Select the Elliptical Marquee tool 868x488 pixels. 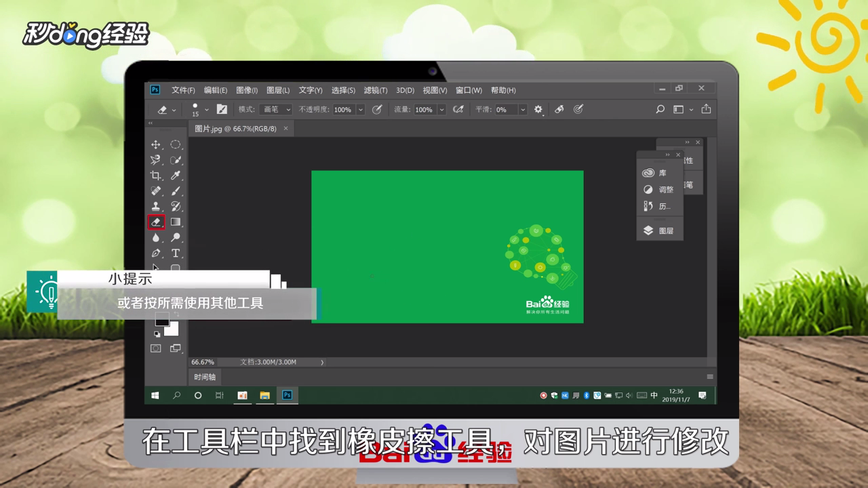point(176,144)
